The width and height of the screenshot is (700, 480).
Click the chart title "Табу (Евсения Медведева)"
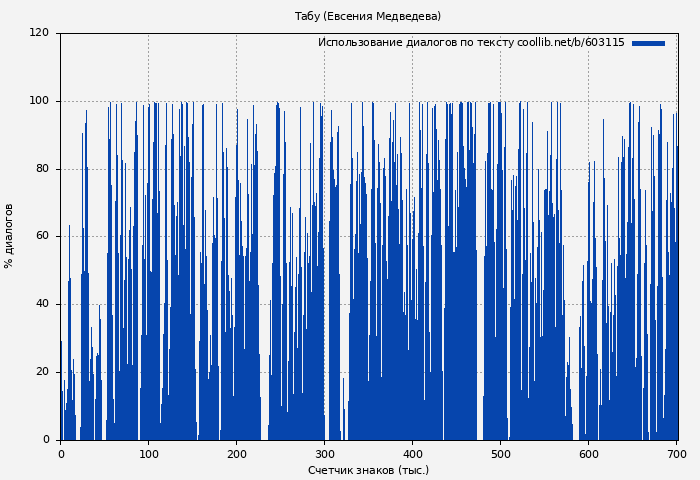coord(368,16)
